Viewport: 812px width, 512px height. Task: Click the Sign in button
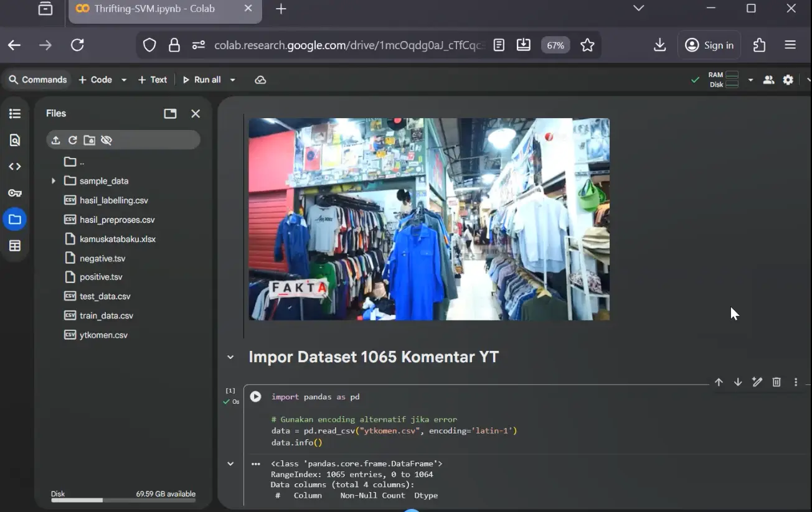709,45
